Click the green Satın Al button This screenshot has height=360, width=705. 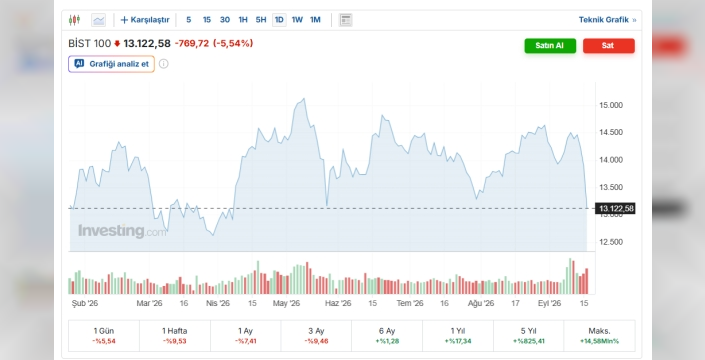click(550, 46)
